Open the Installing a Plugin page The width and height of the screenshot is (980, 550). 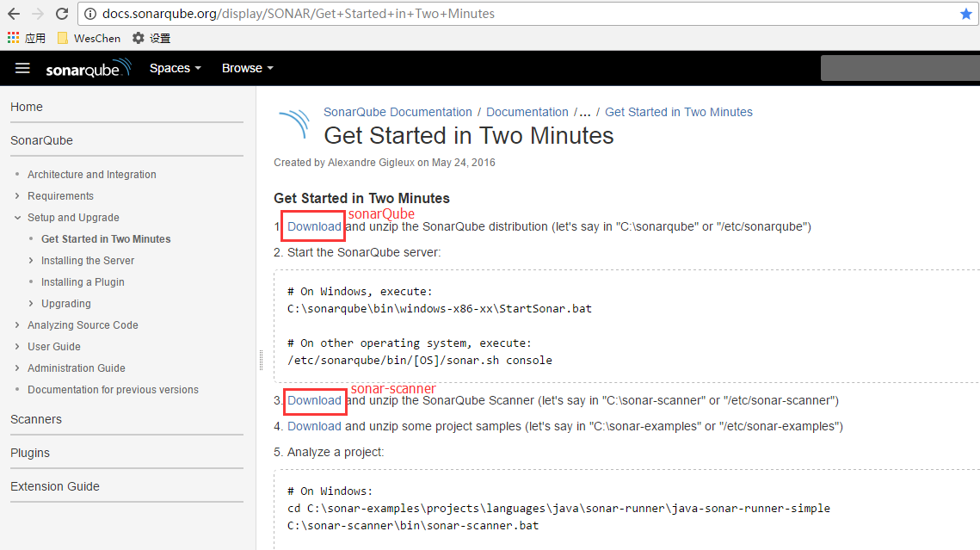(x=83, y=282)
